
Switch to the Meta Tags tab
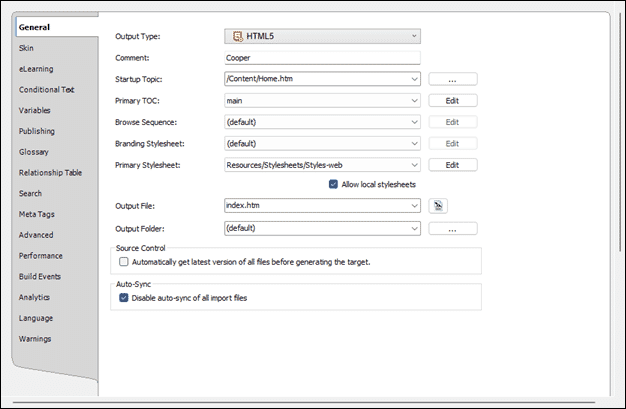pos(37,214)
